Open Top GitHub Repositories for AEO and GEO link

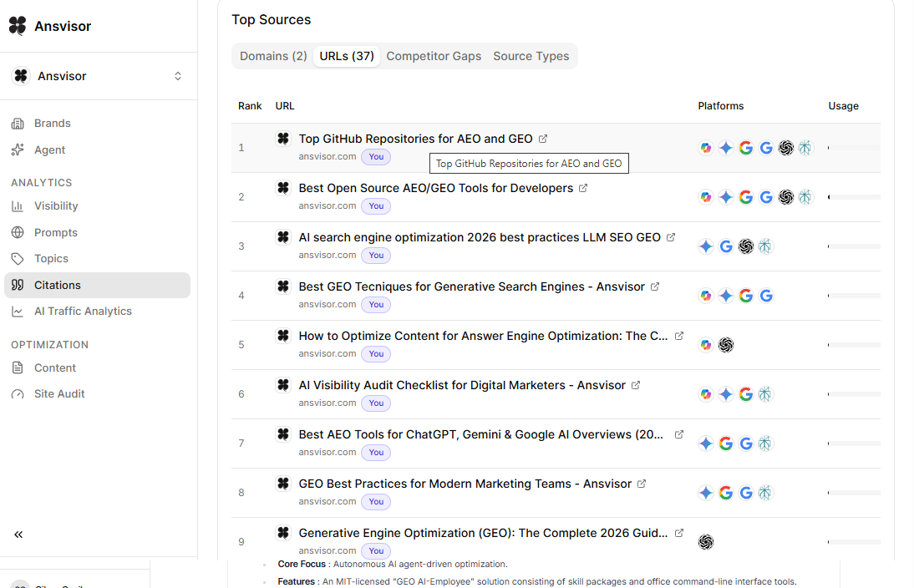[x=415, y=139]
